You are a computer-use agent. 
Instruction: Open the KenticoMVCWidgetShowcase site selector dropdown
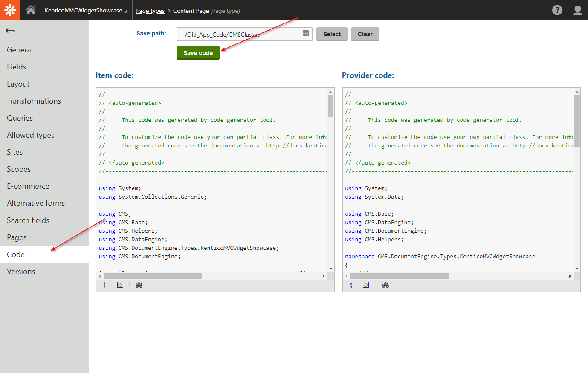(x=86, y=10)
